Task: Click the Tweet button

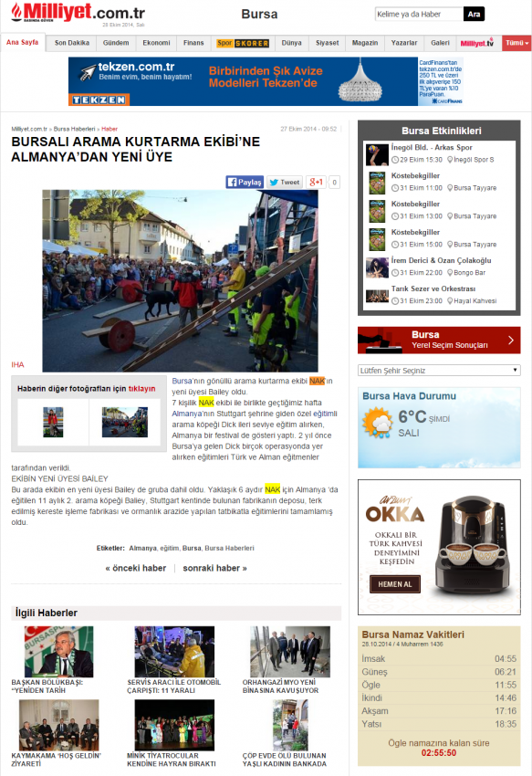Action: 285,182
